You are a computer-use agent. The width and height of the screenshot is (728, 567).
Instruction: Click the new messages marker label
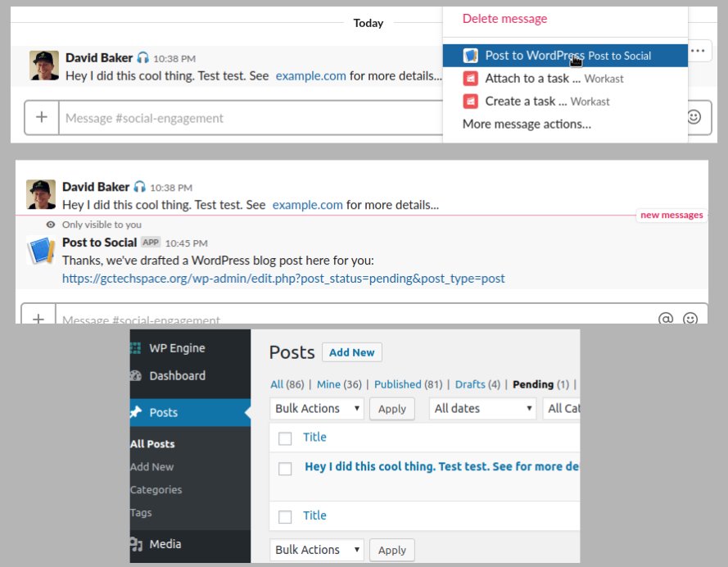(x=671, y=215)
